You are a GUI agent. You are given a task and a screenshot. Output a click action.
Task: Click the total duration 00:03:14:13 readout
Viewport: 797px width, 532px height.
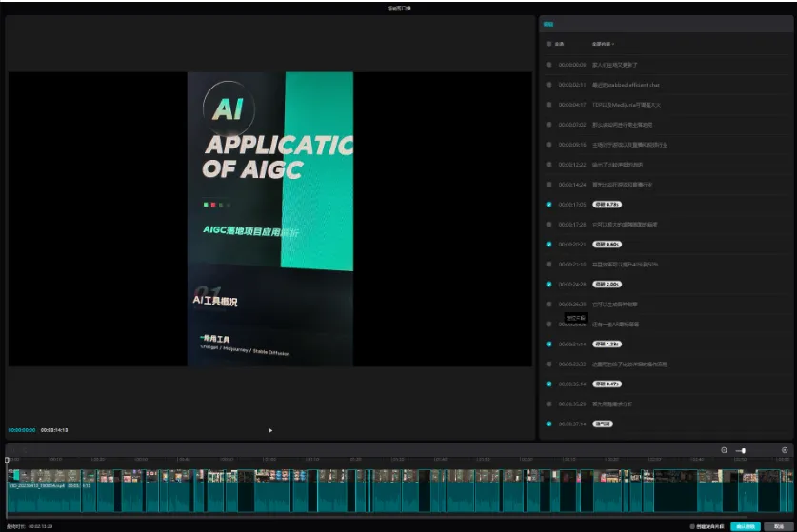pos(54,430)
